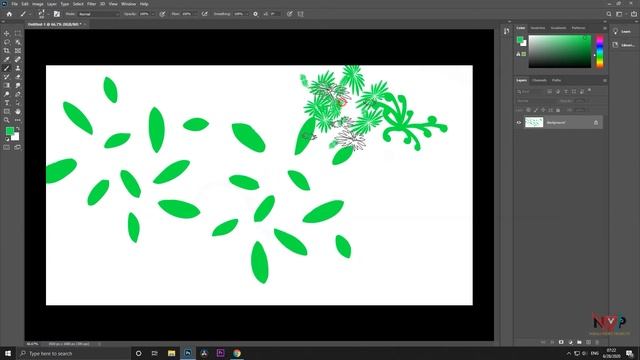Add a layer mask
Screen dimensions: 640x360
pyautogui.click(x=561, y=342)
